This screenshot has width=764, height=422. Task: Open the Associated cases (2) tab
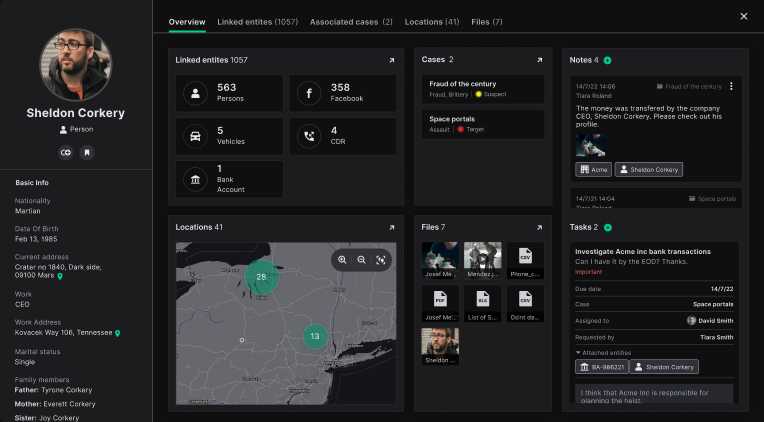click(x=351, y=22)
